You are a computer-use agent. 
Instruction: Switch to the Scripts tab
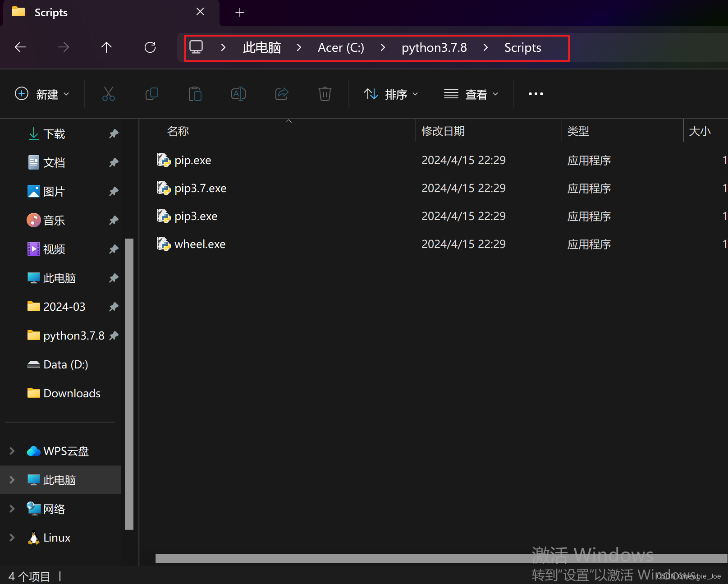(50, 12)
